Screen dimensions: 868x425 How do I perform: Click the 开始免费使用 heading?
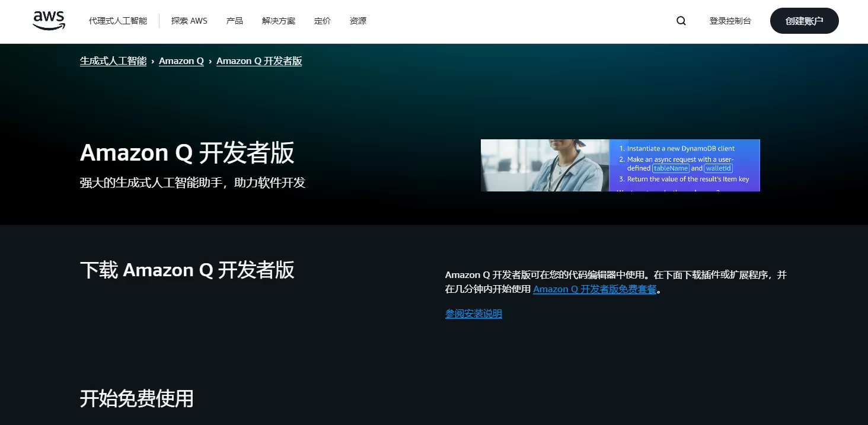point(136,398)
